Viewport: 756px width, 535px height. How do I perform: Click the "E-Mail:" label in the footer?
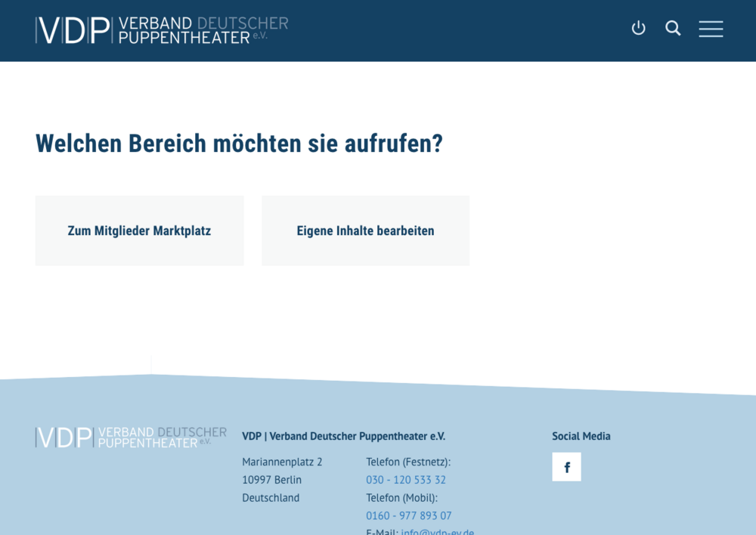382,531
